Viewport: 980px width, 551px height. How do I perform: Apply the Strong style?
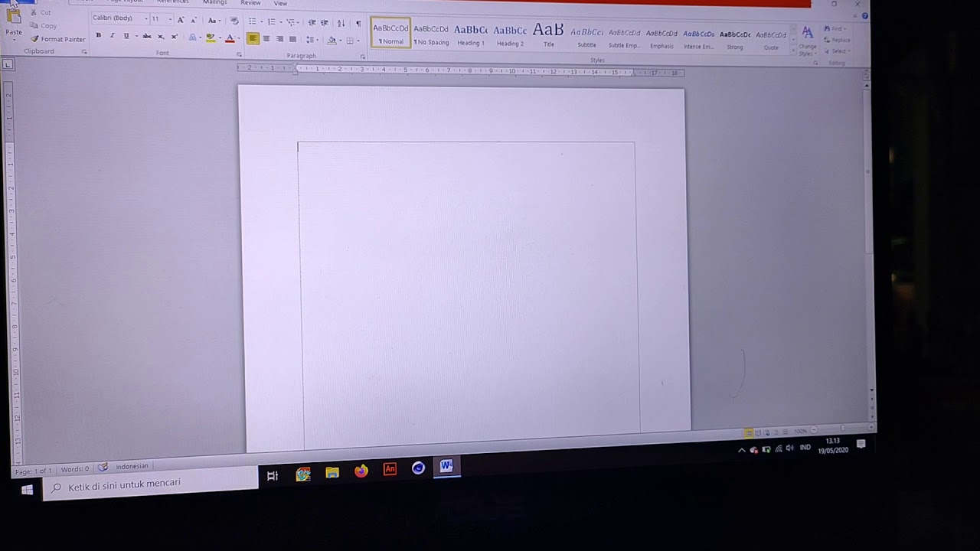[x=735, y=39]
